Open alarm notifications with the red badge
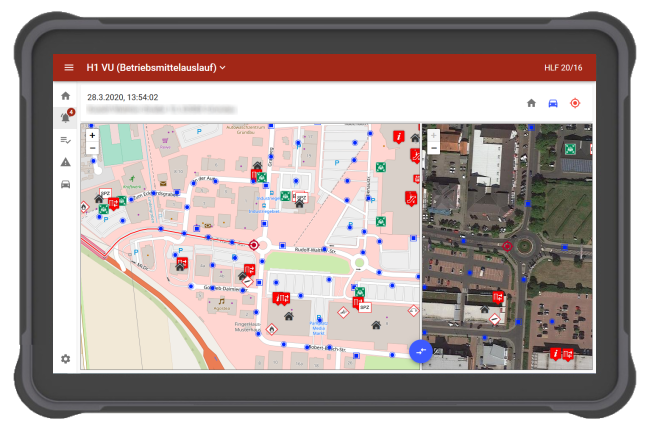The image size is (650, 439). tap(66, 117)
